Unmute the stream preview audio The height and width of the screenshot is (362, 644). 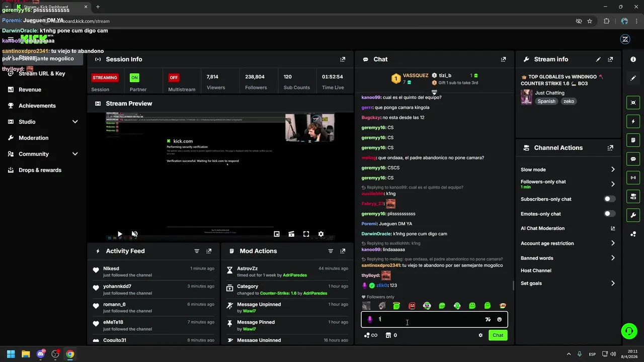point(134,234)
